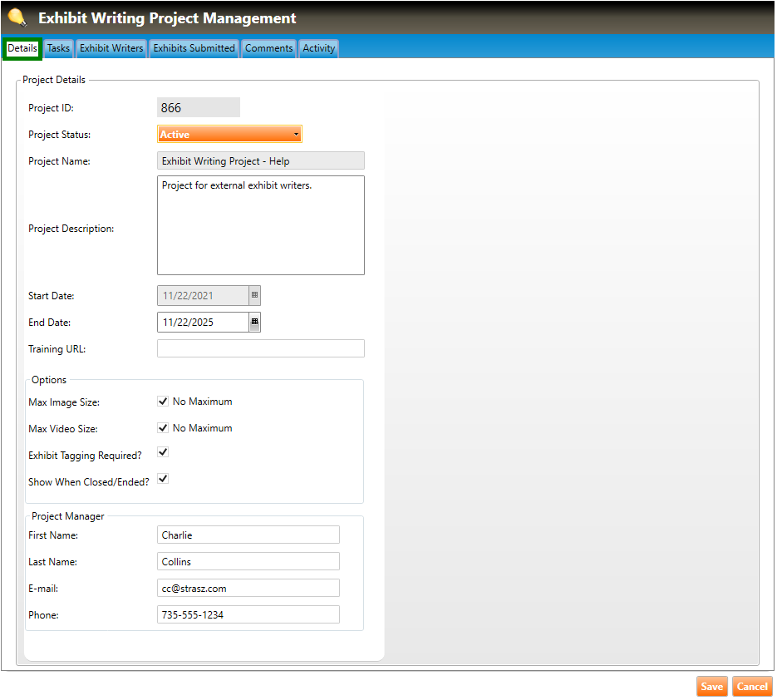Select the Activity tab
Image resolution: width=777 pixels, height=700 pixels.
point(318,48)
